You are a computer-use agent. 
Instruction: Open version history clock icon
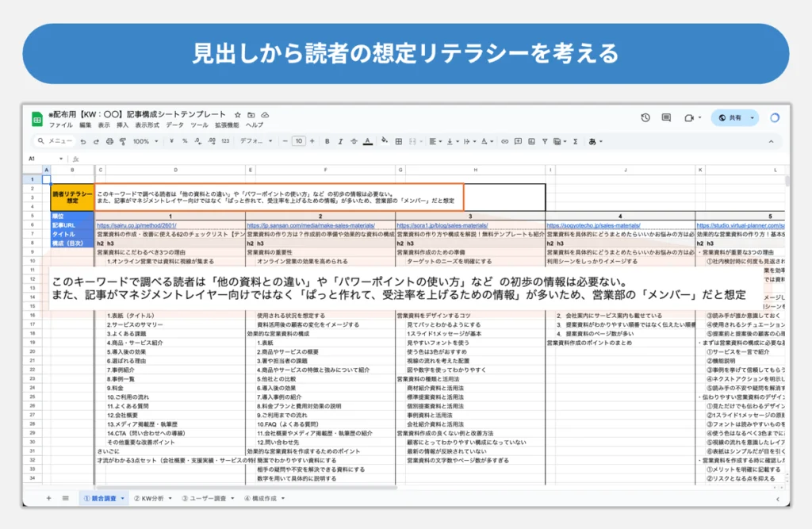coord(645,117)
